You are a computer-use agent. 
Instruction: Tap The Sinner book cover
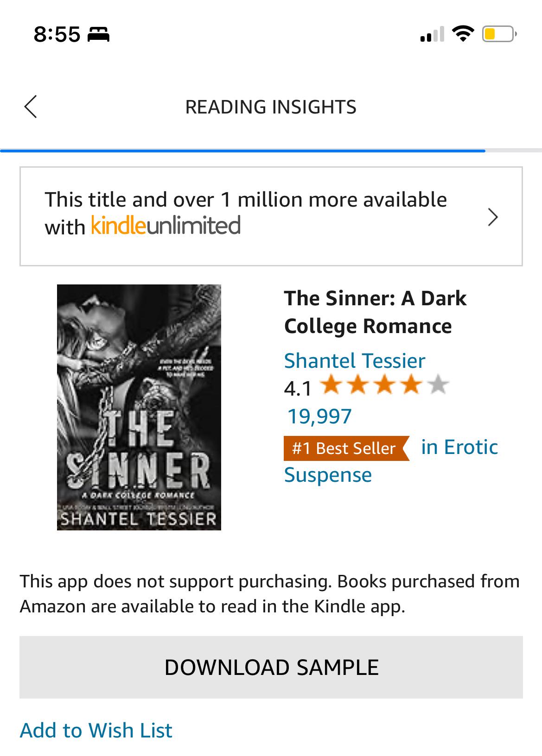(x=139, y=409)
